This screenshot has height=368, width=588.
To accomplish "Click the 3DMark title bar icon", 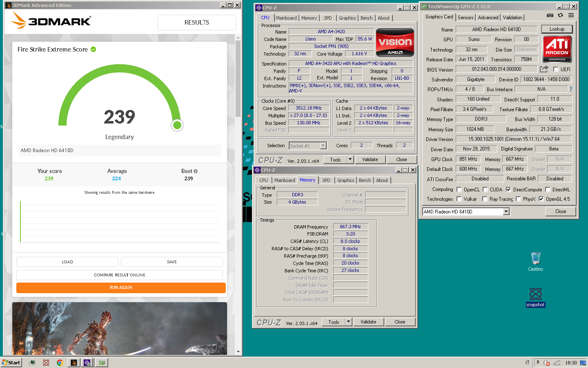I will pos(8,5).
